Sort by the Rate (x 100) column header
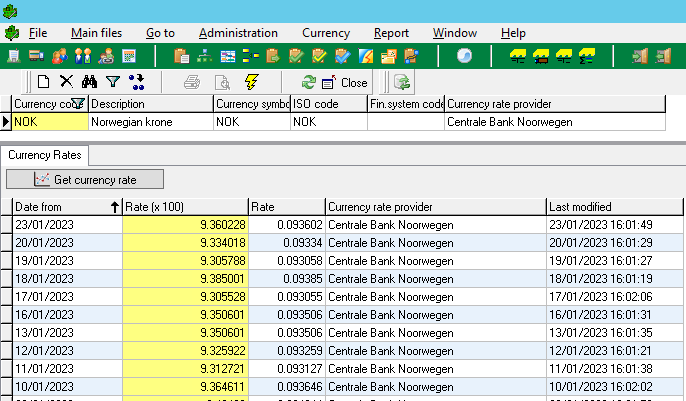This screenshot has width=686, height=401. click(185, 207)
